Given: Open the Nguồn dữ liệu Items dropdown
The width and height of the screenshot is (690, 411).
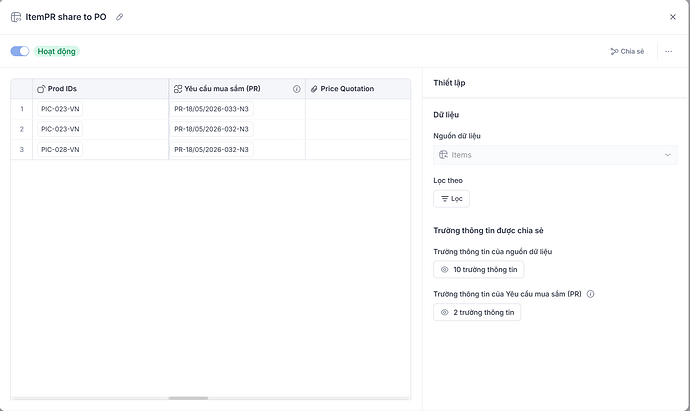Looking at the screenshot, I should point(555,155).
